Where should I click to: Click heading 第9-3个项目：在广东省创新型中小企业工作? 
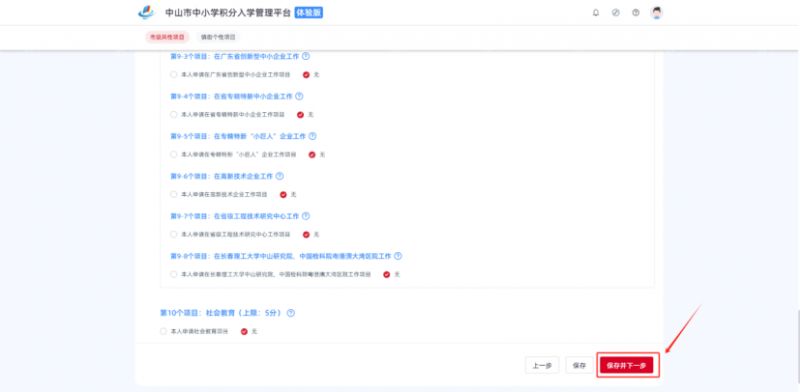(235, 56)
